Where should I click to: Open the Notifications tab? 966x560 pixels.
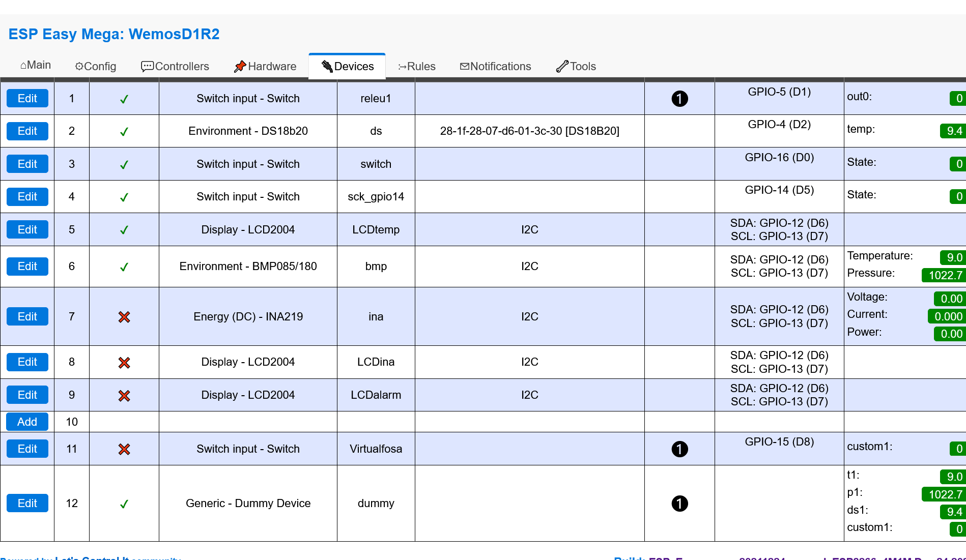click(495, 66)
